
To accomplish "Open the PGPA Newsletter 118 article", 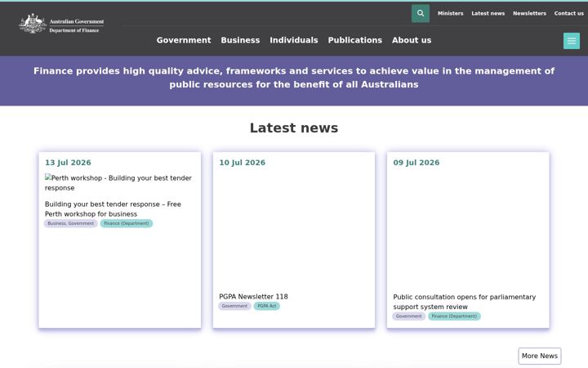I will [x=253, y=297].
